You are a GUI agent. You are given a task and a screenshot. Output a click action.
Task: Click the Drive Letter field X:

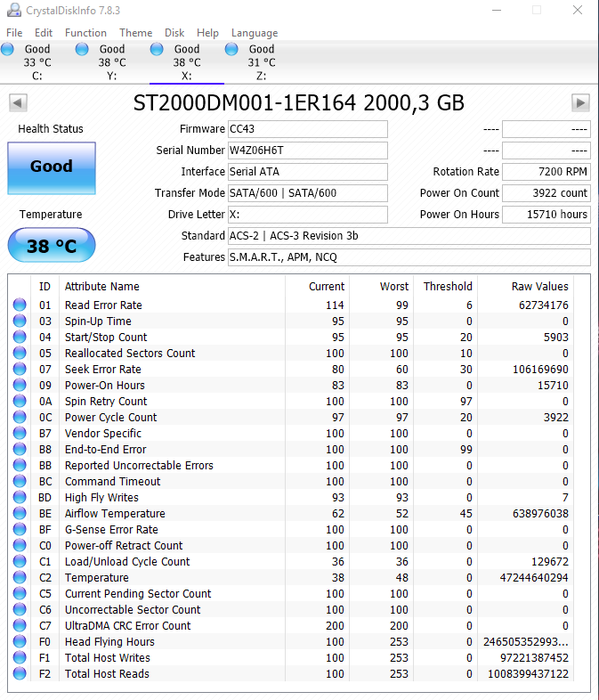308,215
